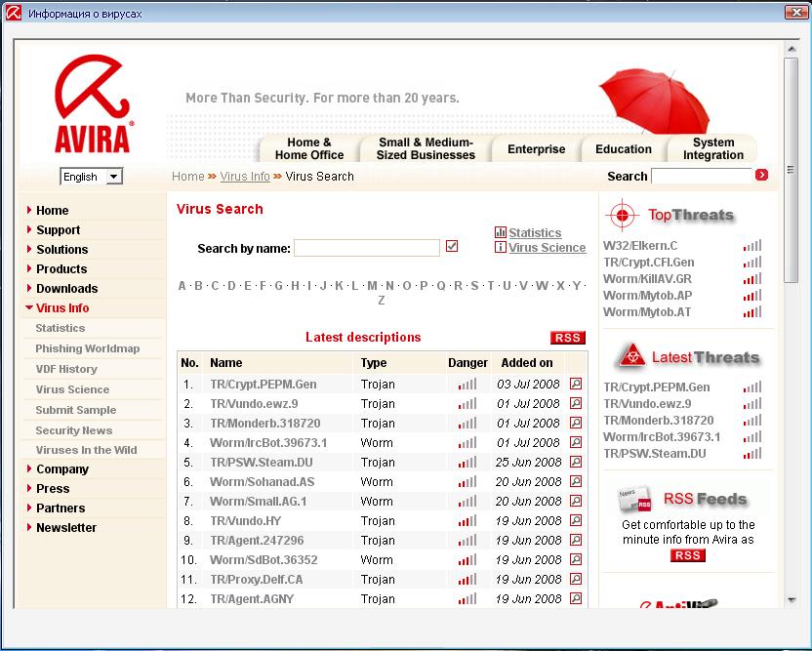Click the red umbrella banner image
Image resolution: width=812 pixels, height=651 pixels.
click(654, 101)
